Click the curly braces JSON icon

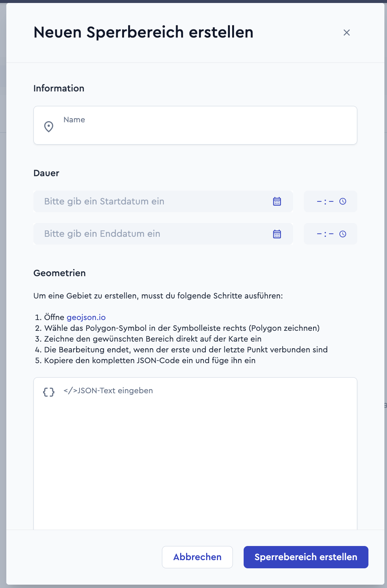49,392
